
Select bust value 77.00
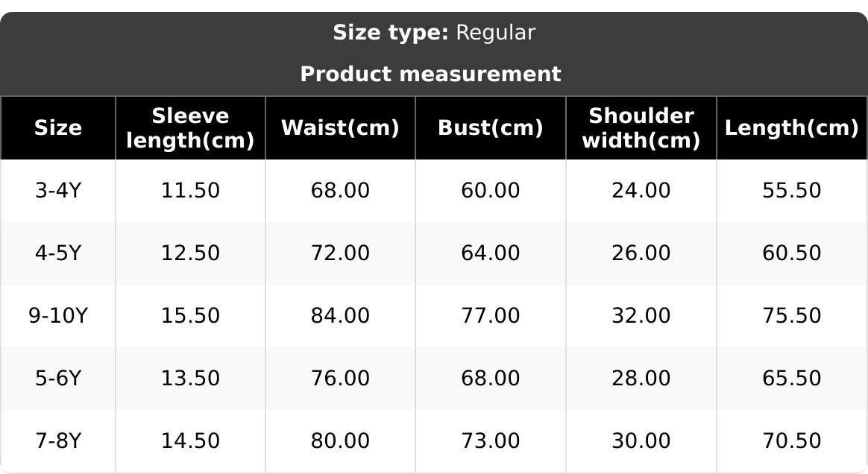490,316
